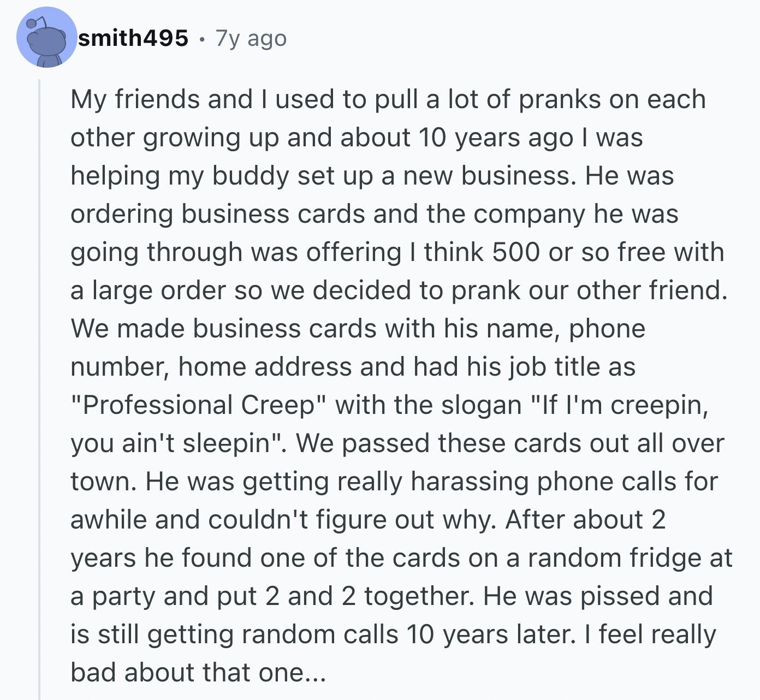The height and width of the screenshot is (700, 760).
Task: Click the dot separator beside username
Action: (202, 39)
